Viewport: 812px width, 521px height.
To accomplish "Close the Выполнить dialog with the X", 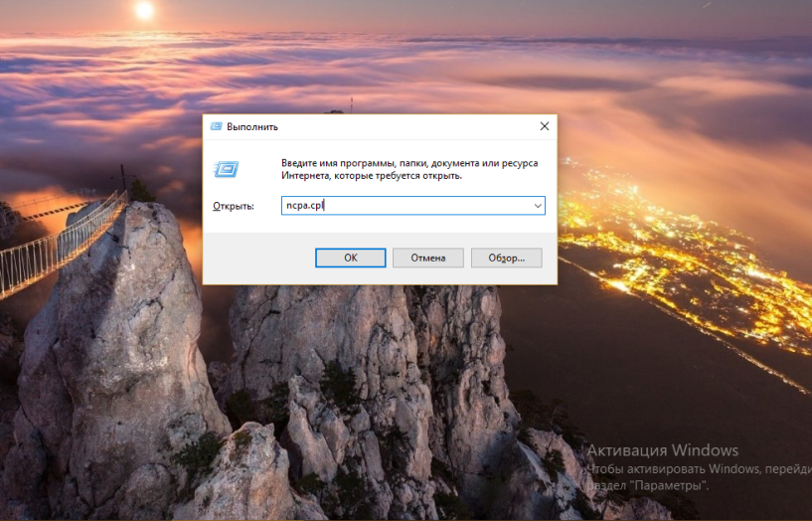I will [x=545, y=126].
